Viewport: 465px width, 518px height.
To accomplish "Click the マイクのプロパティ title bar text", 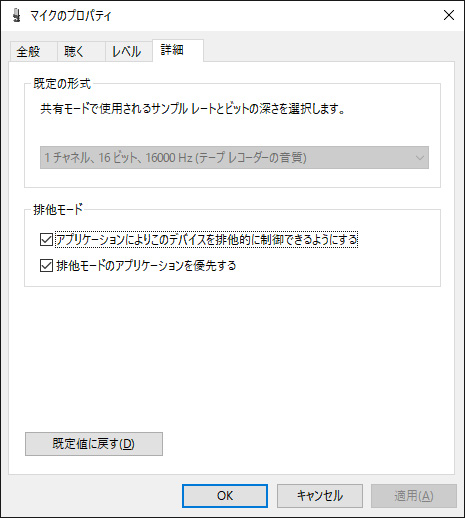I will (71, 16).
